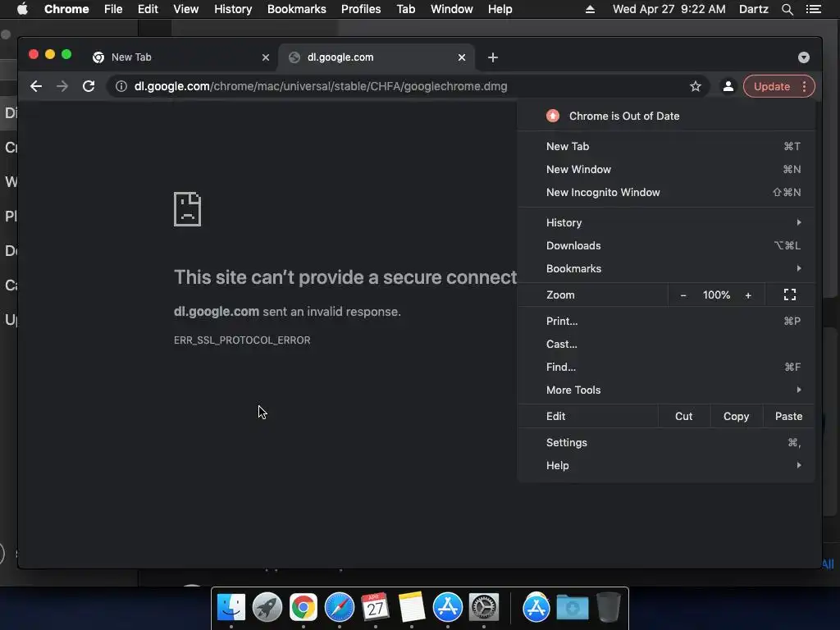The image size is (840, 630).
Task: Choose Print... from the menu
Action: (666, 321)
